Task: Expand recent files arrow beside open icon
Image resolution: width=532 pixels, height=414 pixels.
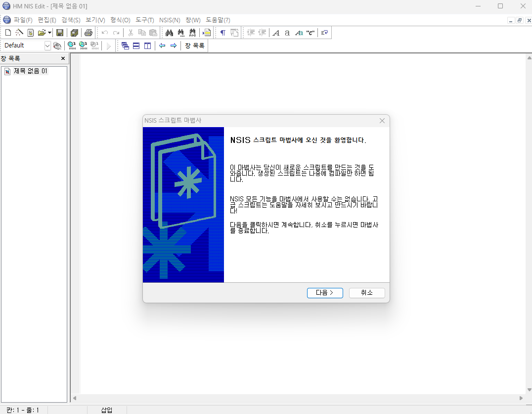Action: pos(49,33)
